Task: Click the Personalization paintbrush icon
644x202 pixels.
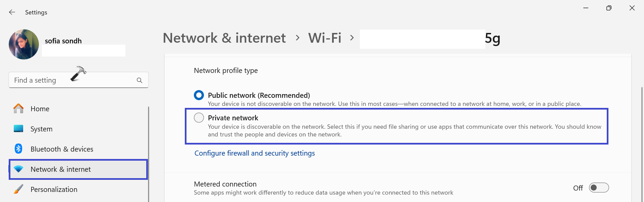Action: click(18, 189)
